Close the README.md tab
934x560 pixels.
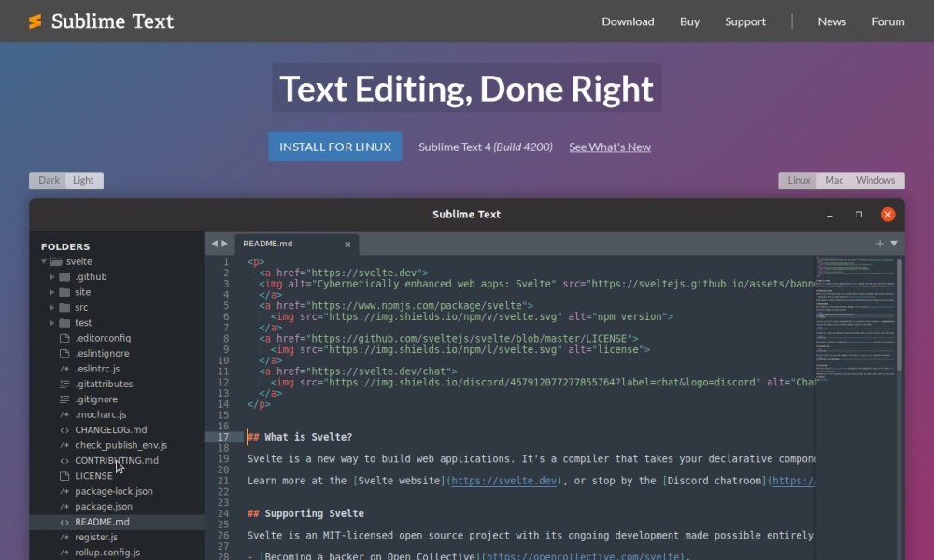(347, 245)
